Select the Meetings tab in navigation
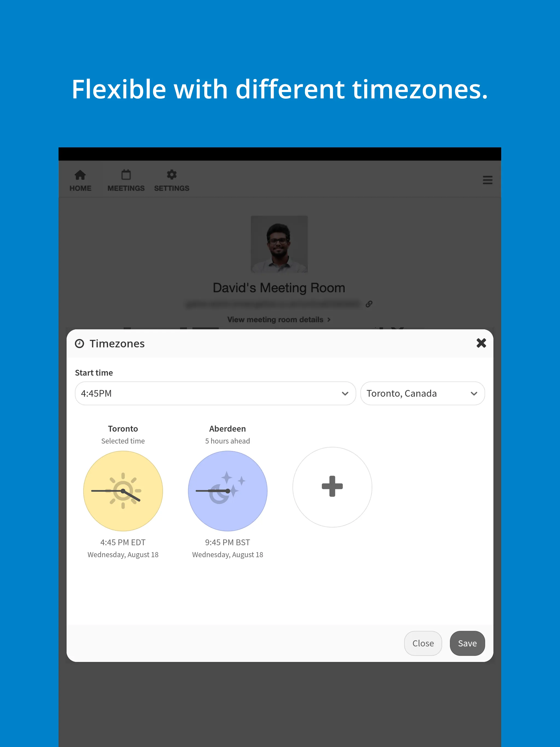The width and height of the screenshot is (560, 747). pos(125,180)
